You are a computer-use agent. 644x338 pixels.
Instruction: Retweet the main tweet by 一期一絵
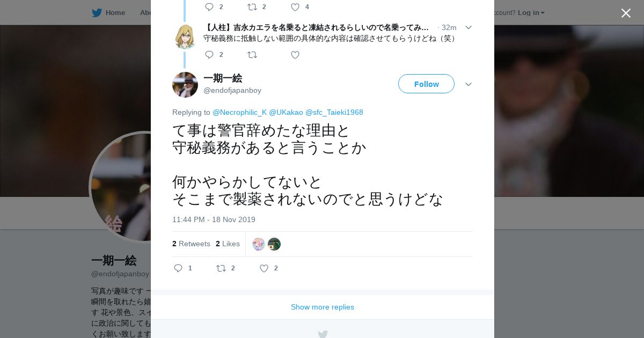[x=221, y=268]
